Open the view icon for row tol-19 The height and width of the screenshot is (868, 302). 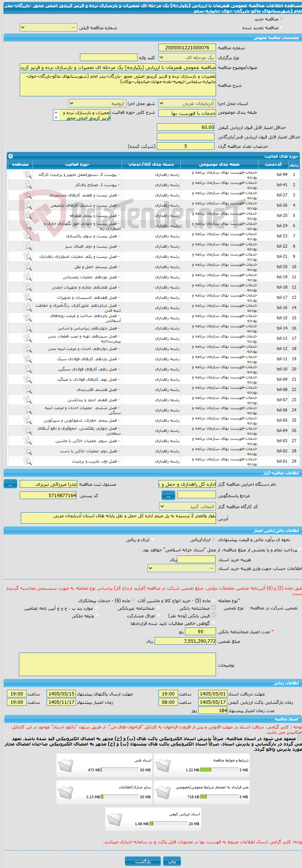(x=27, y=277)
